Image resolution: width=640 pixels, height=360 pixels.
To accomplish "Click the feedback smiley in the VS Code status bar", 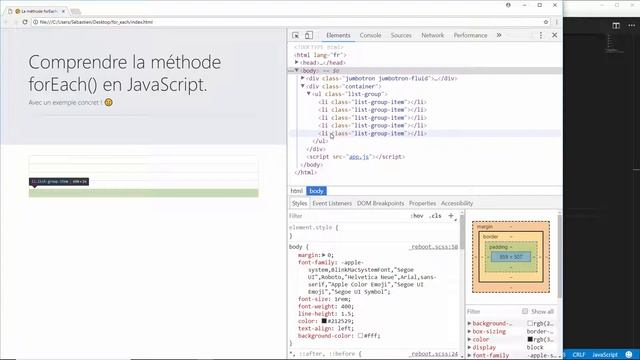I will pos(629,355).
